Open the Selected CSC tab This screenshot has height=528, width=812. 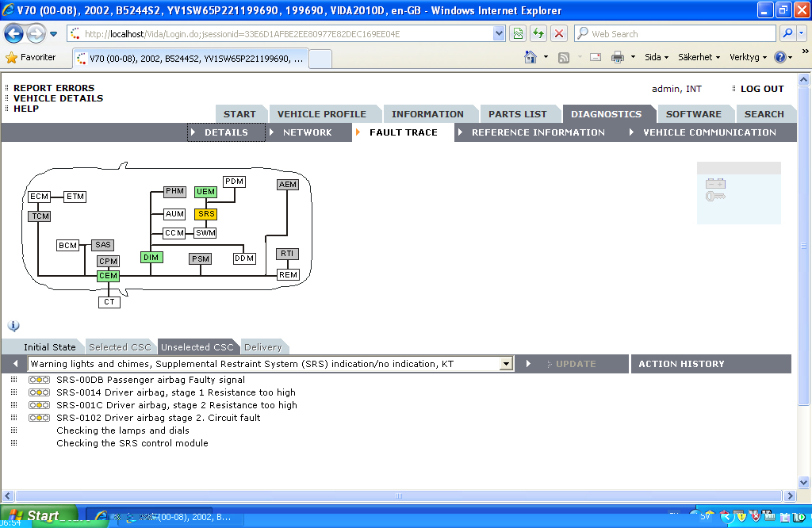[x=120, y=347]
